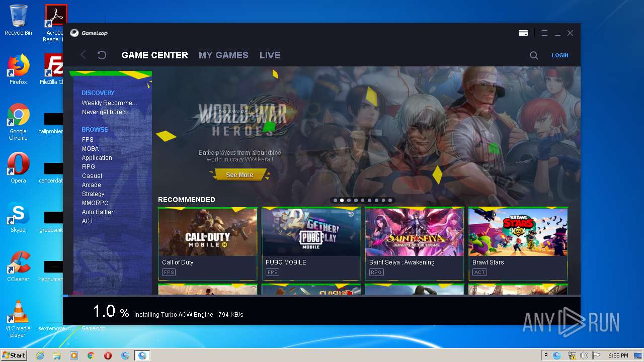Show hidden system tray icons arrow
Image resolution: width=644 pixels, height=362 pixels.
click(546, 355)
